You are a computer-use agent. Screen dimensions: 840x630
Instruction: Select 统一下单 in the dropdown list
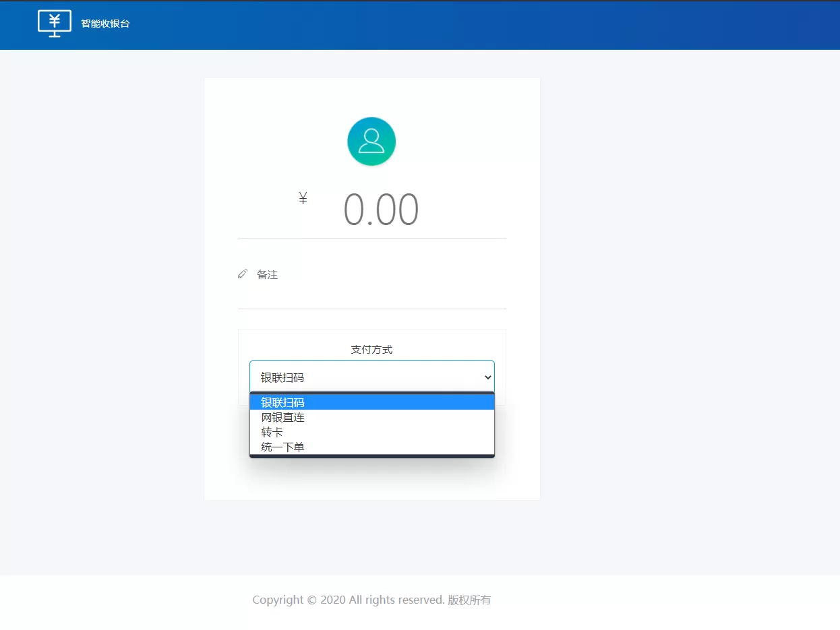click(x=283, y=447)
